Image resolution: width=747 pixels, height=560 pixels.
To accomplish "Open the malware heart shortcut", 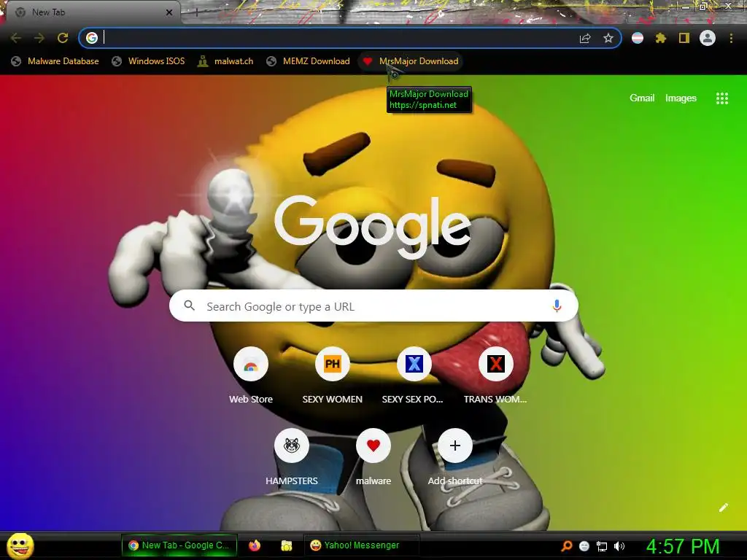I will [x=373, y=457].
